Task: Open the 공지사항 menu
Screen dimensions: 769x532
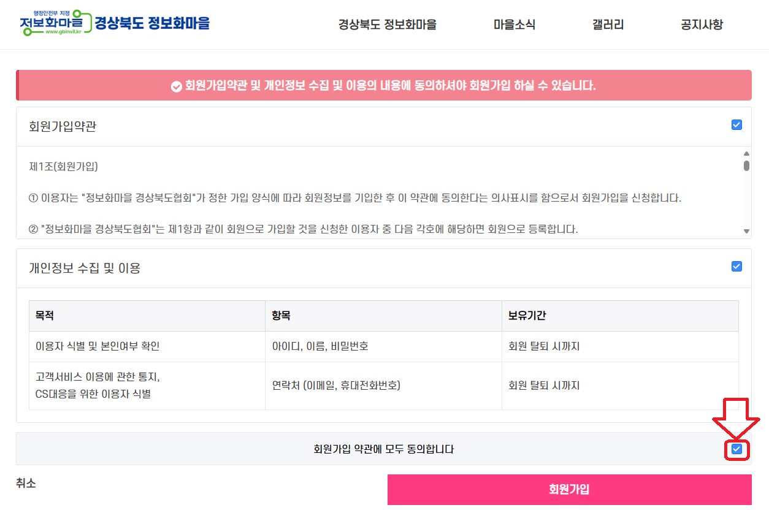Action: point(702,25)
